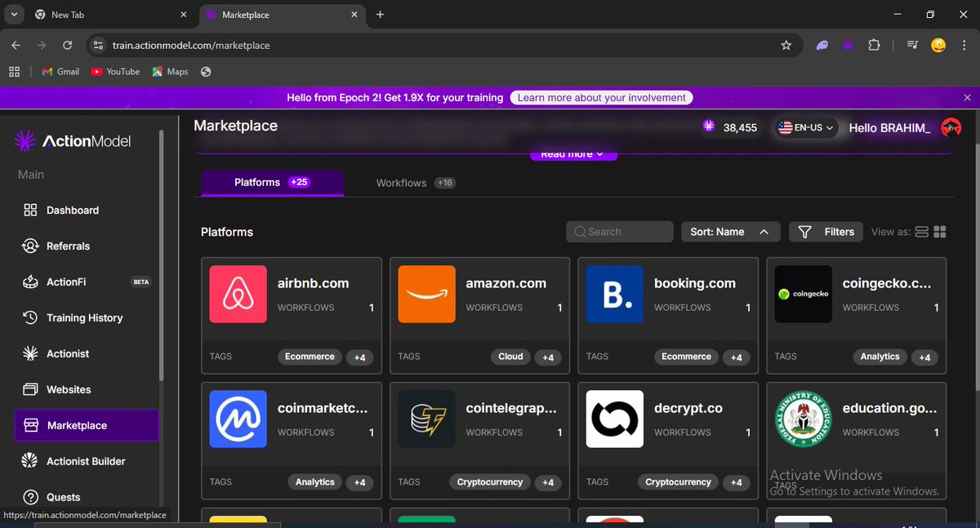This screenshot has height=528, width=980.
Task: Click amazon.com Cloud tag
Action: 510,357
